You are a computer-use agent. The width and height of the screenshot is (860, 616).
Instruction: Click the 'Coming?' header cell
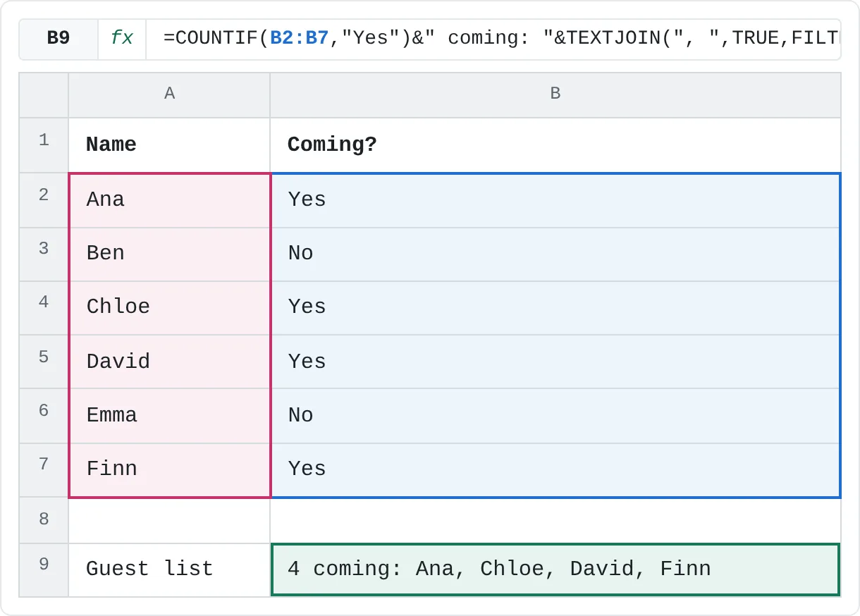[x=555, y=144]
